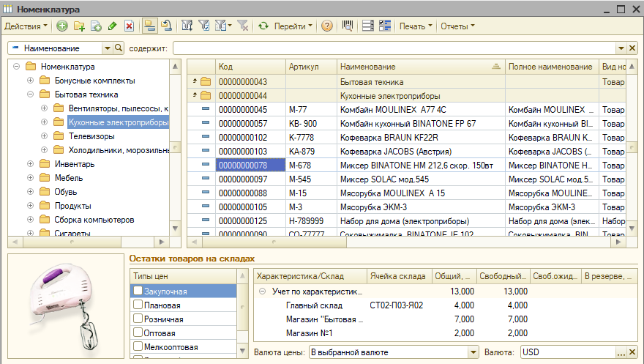Screen dimensions: 644x364
Task: Click the green Refresh list icon
Action: pos(263,26)
